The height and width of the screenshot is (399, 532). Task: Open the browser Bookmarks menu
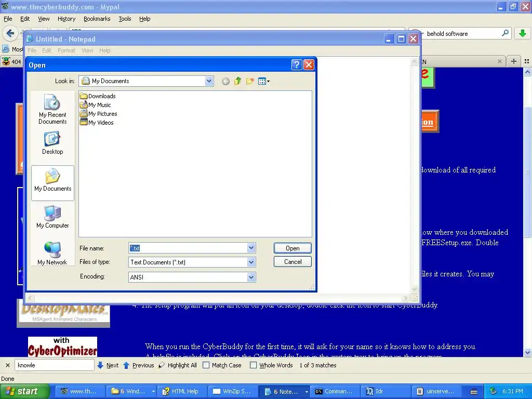pos(97,19)
